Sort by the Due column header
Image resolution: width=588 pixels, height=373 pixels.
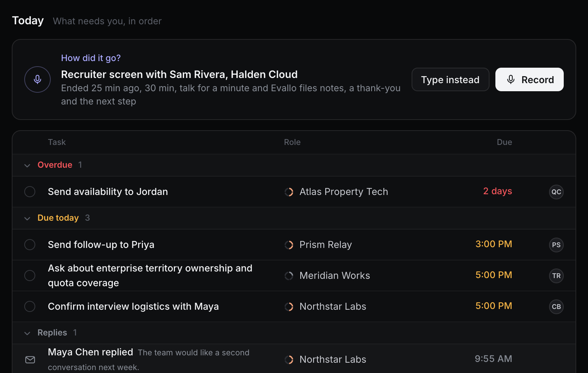pos(504,142)
